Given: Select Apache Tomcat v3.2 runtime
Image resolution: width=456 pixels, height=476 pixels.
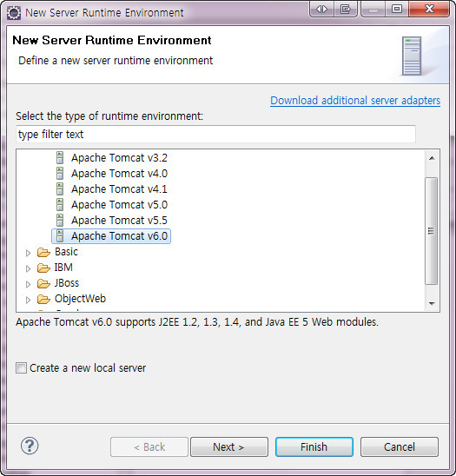Looking at the screenshot, I should pyautogui.click(x=119, y=158).
